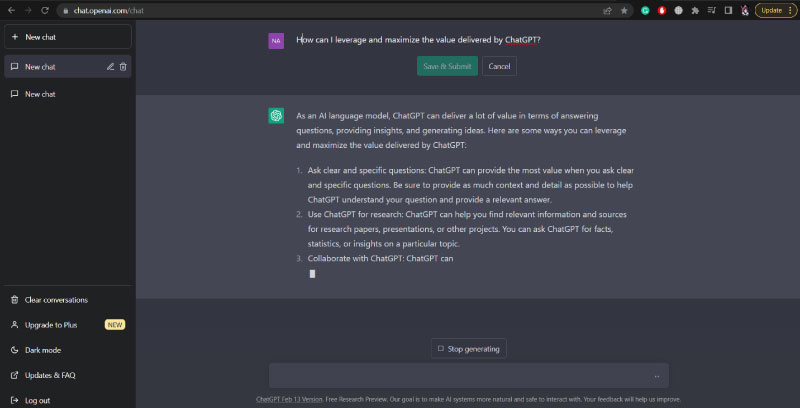Click Clear conversations

point(68,300)
